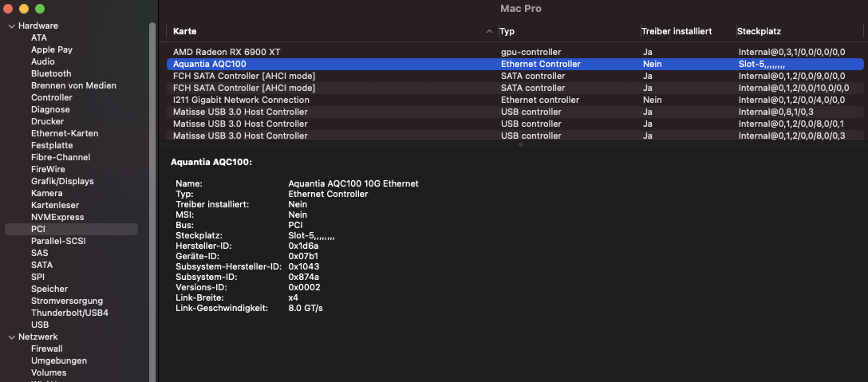The image size is (868, 382).
Task: Select Bluetooth in the Hardware list
Action: pos(51,73)
